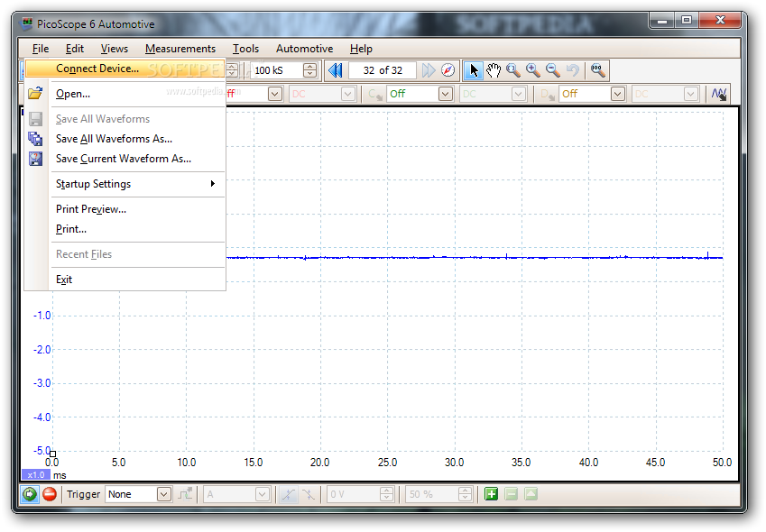Viewport: 766px width, 532px height.
Task: Click the Save All Waveforms disk icon
Action: click(35, 119)
